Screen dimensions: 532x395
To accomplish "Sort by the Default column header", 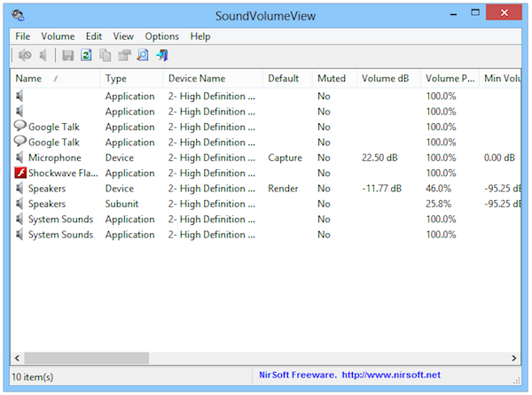I will click(x=287, y=79).
